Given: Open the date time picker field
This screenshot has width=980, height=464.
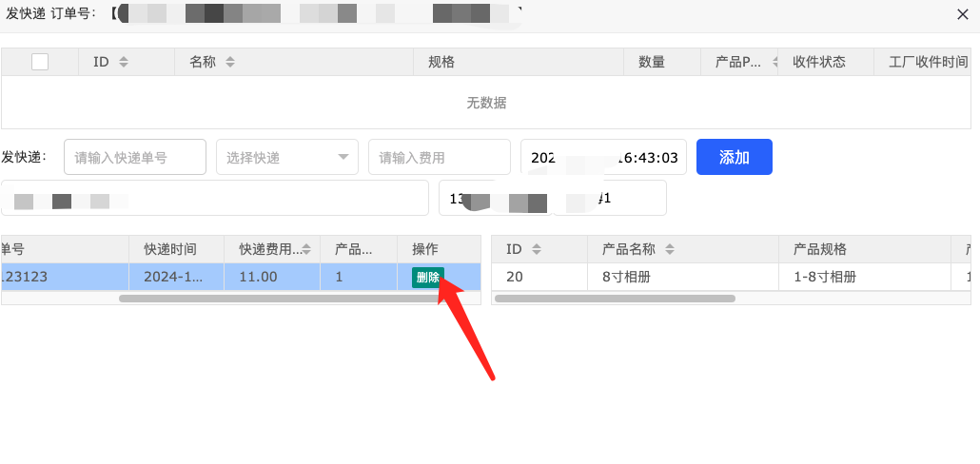Looking at the screenshot, I should tap(603, 157).
